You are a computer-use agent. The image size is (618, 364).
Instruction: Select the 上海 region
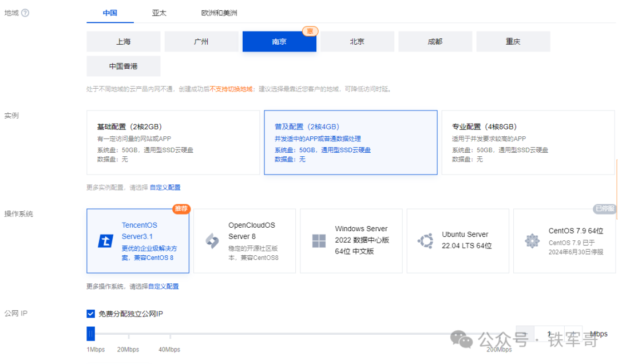(124, 41)
